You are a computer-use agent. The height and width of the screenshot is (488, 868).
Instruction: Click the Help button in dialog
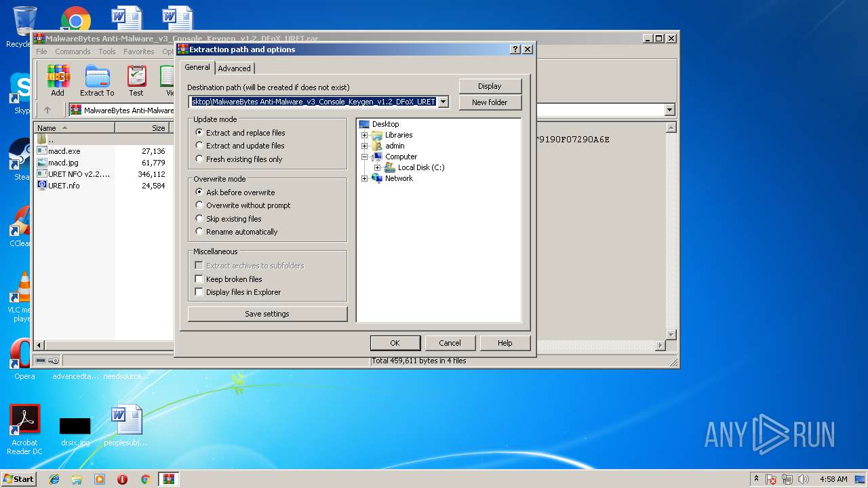pos(505,343)
